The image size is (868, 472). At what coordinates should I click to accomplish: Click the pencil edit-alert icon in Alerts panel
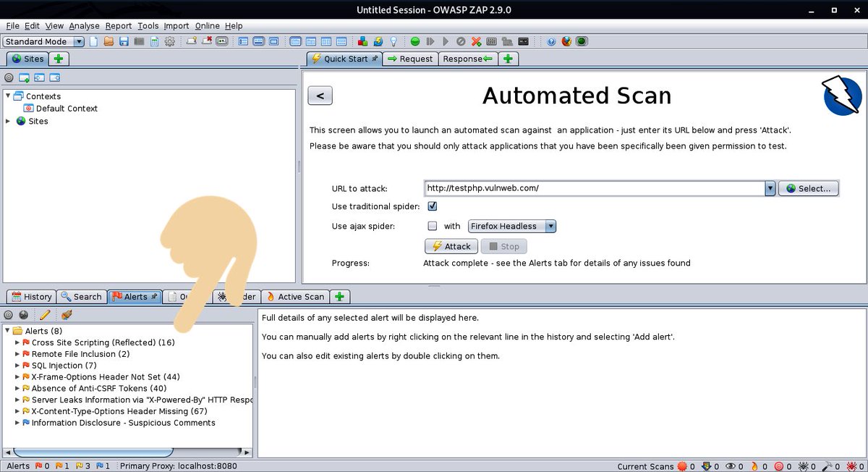(x=45, y=315)
